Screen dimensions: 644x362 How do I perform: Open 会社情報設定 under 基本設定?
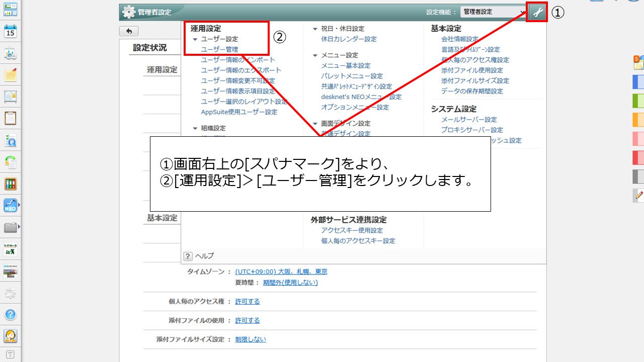(459, 39)
